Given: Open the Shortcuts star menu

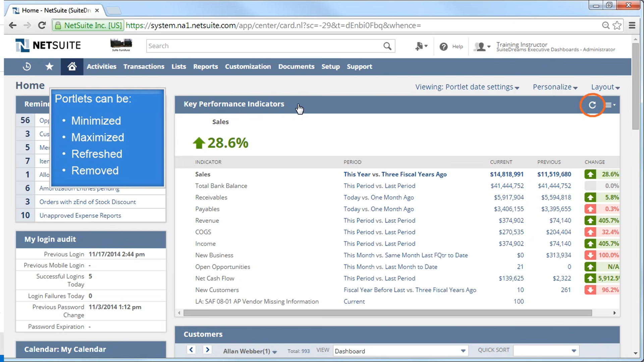Looking at the screenshot, I should pyautogui.click(x=49, y=66).
